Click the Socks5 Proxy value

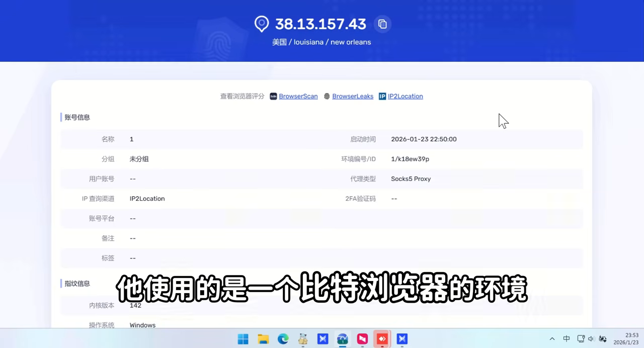click(411, 179)
